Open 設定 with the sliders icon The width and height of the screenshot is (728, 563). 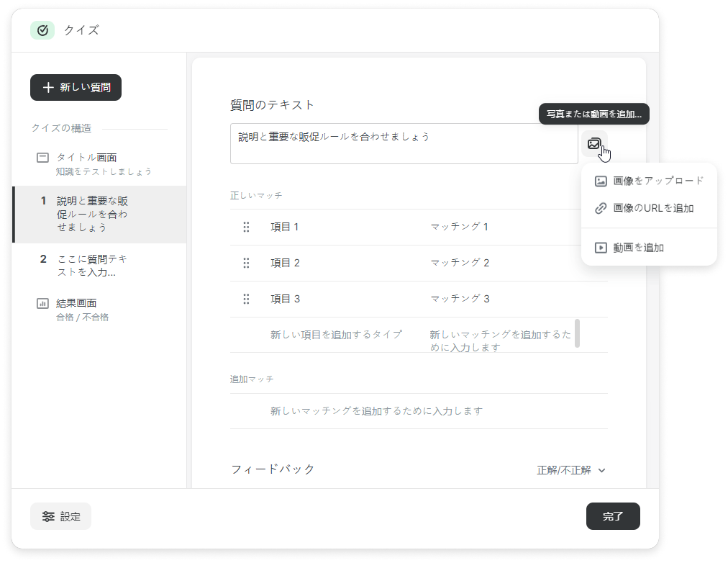pos(60,516)
